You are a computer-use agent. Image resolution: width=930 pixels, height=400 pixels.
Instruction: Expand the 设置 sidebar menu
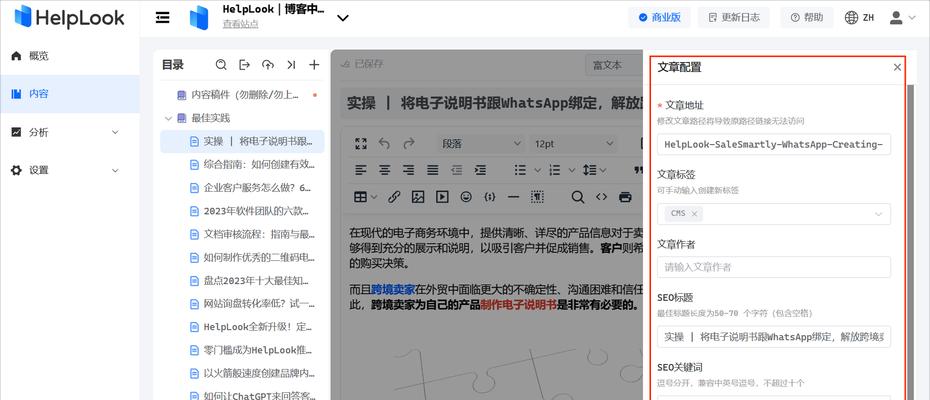tap(115, 170)
